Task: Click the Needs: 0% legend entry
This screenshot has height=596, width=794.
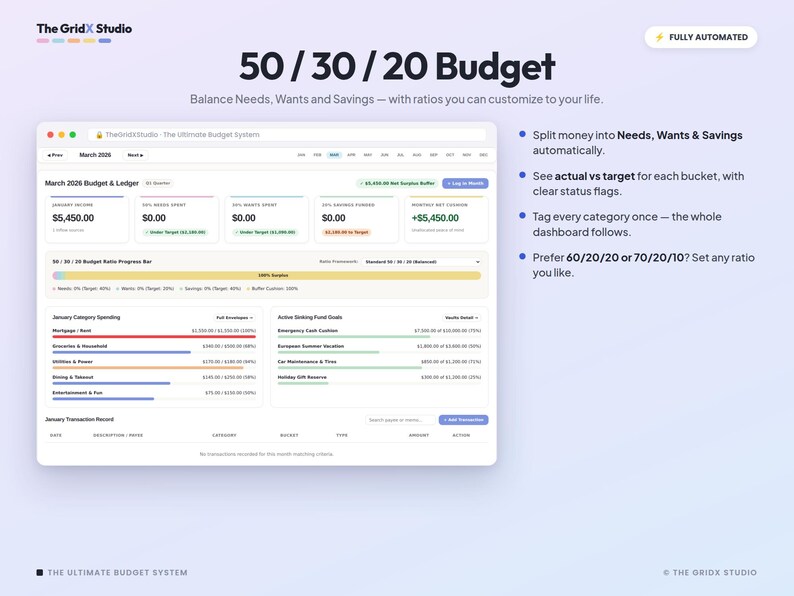Action: [82, 289]
